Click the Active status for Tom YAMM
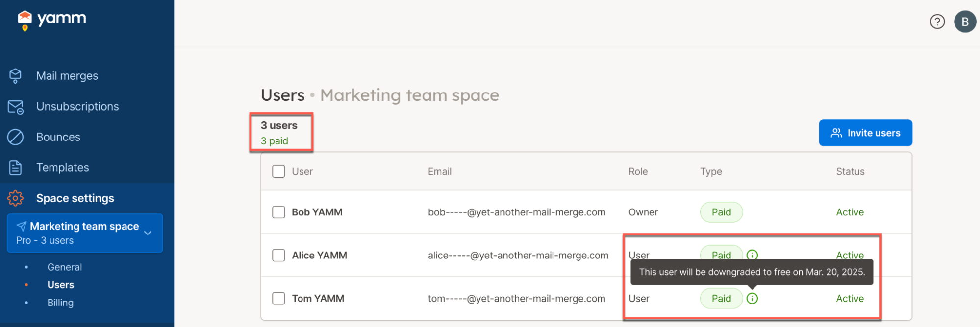The image size is (980, 327). click(850, 298)
